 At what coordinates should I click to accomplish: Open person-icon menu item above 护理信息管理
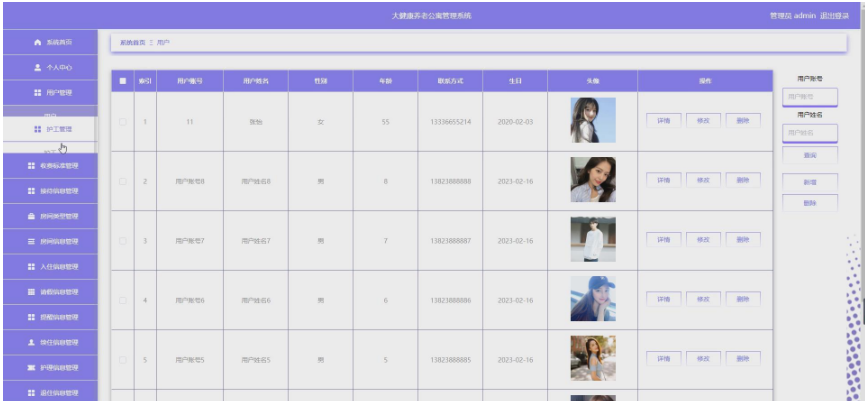click(31, 343)
